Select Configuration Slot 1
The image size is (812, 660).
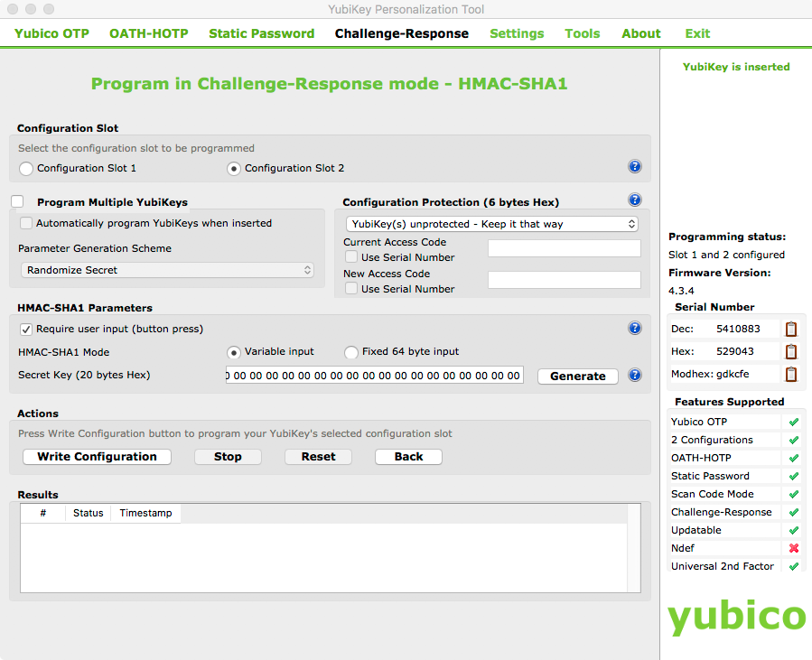pos(26,169)
